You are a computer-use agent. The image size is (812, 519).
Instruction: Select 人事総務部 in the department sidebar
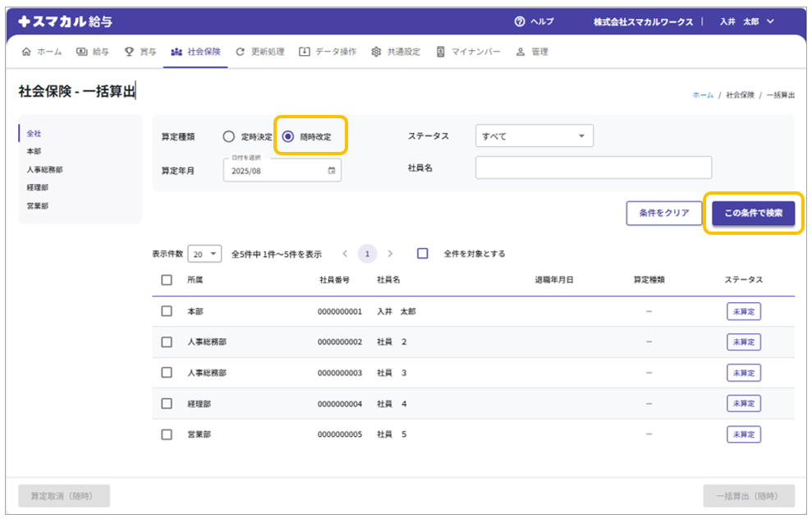coord(44,169)
